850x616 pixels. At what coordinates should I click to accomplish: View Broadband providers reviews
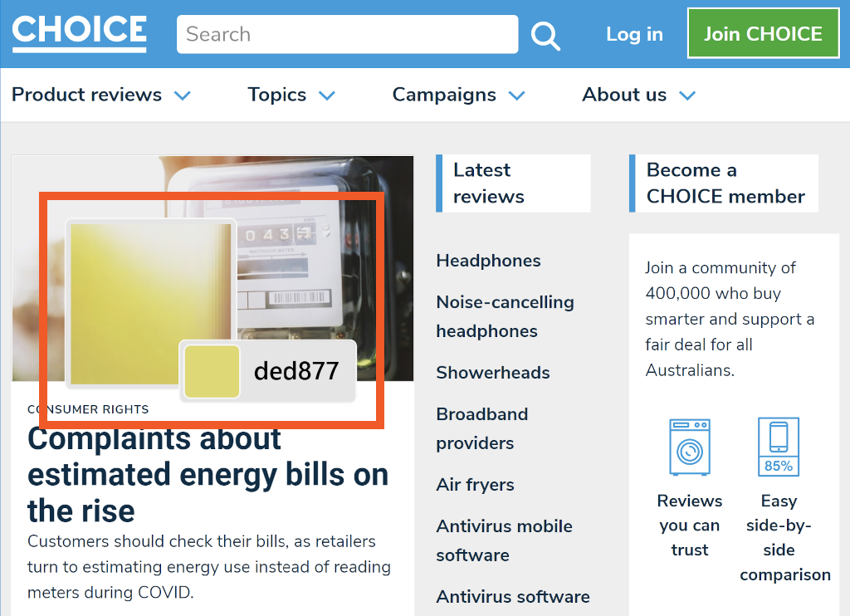tap(482, 428)
